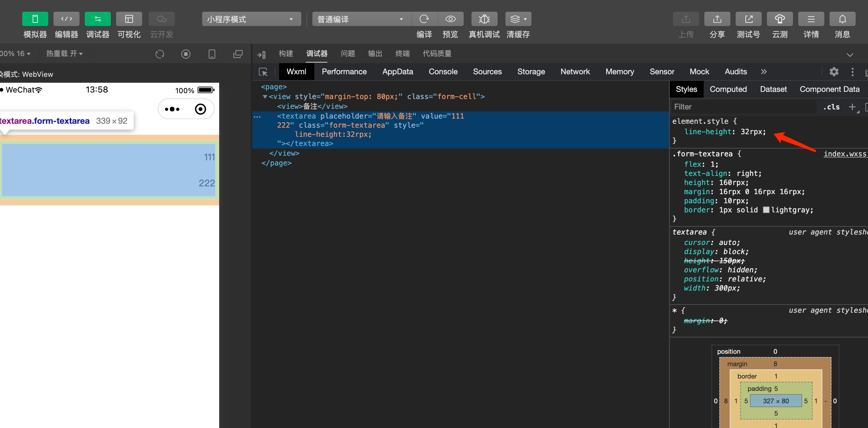This screenshot has width=868, height=428.
Task: Select the Styles tab
Action: pyautogui.click(x=686, y=89)
